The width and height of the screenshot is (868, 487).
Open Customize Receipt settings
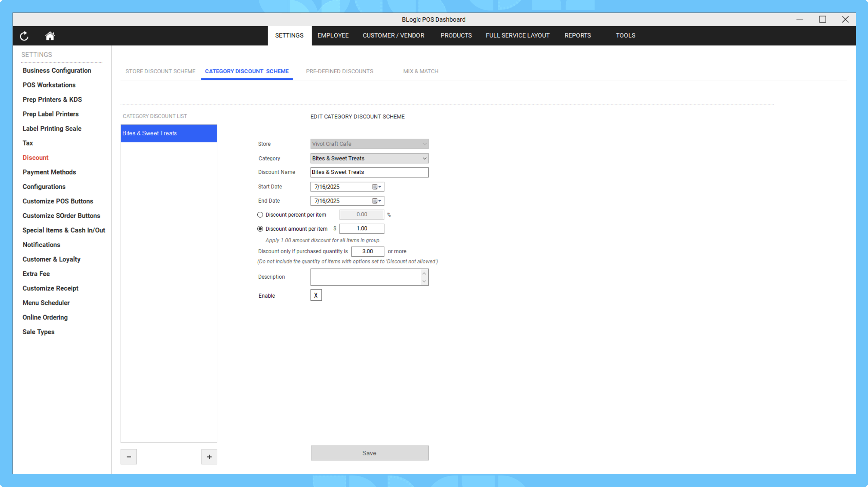(x=51, y=288)
